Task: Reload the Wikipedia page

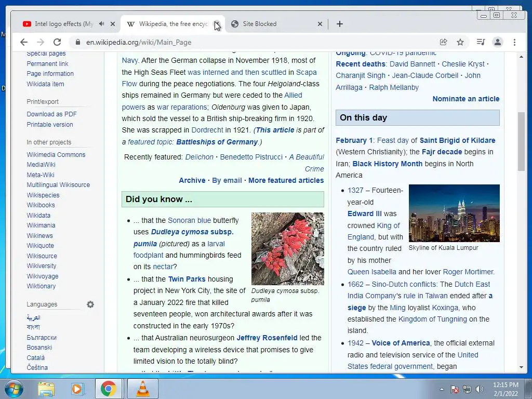Action: 57,42
